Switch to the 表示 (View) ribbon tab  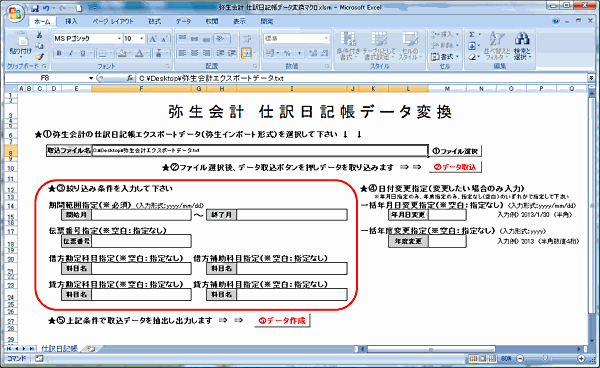[x=240, y=21]
